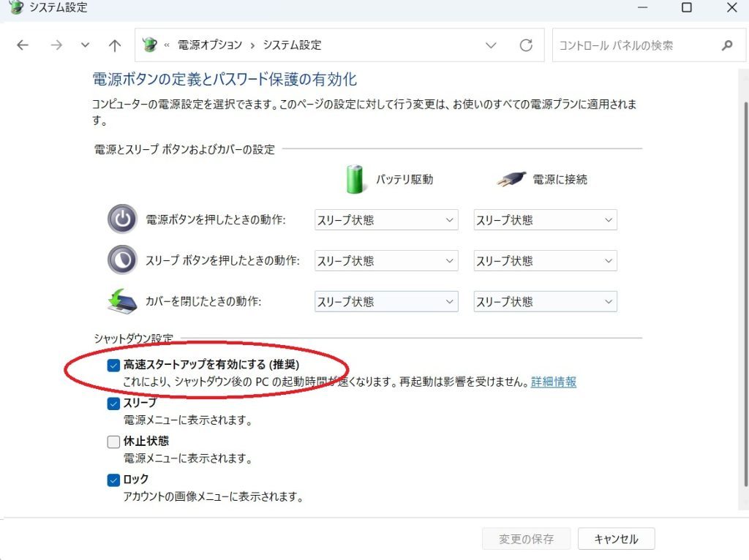Click the forward navigation arrow
The height and width of the screenshot is (560, 749).
[56, 45]
